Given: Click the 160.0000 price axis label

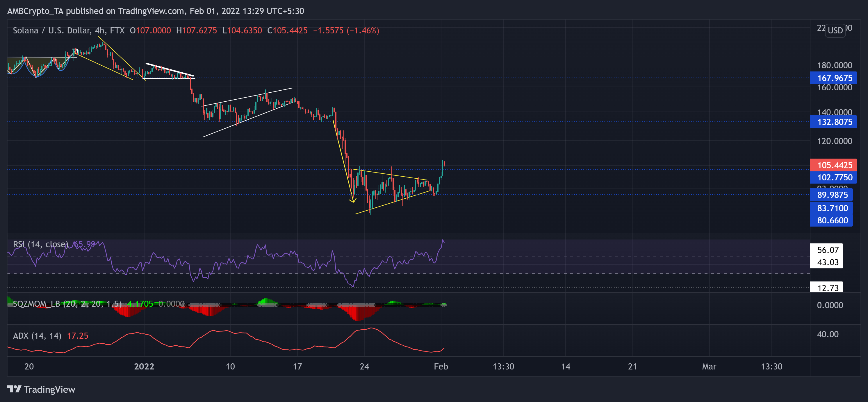Looking at the screenshot, I should (834, 87).
